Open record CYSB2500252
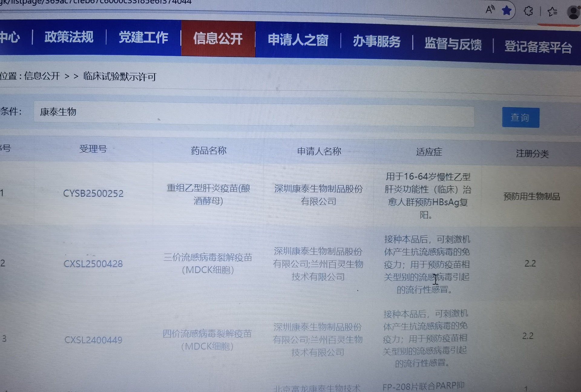581x392 pixels. tap(93, 194)
